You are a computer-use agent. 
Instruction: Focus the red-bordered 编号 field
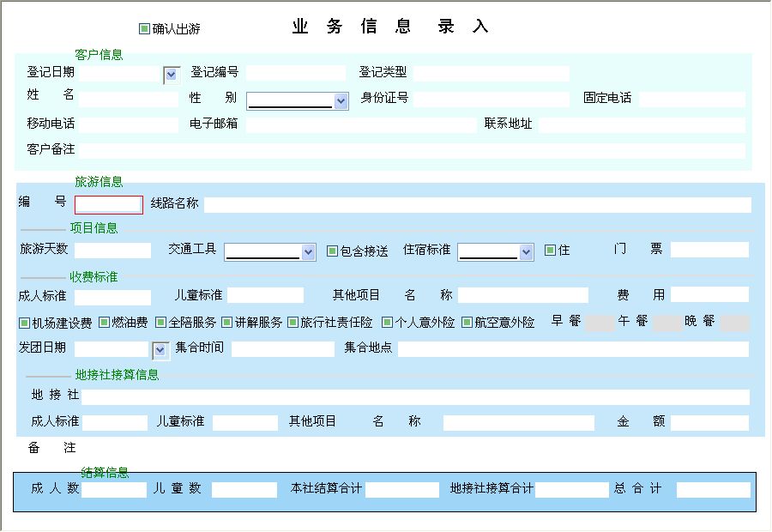pos(109,205)
